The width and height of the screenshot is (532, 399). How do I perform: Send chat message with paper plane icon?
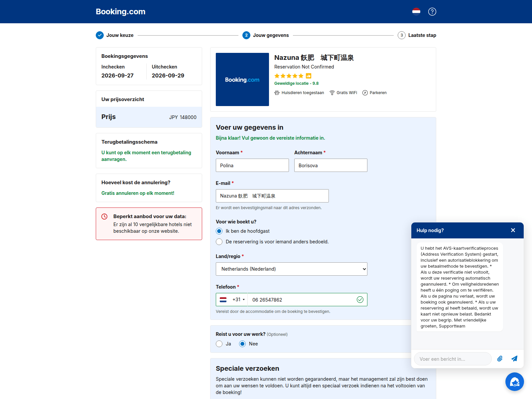[514, 359]
